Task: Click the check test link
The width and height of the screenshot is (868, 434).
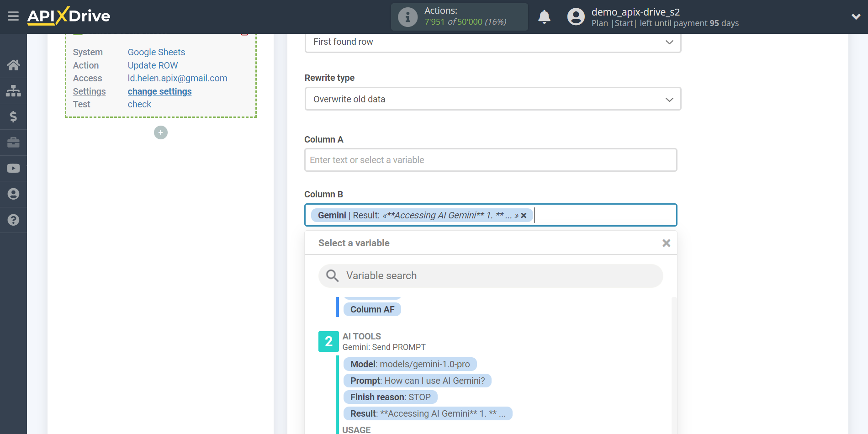Action: [x=139, y=104]
